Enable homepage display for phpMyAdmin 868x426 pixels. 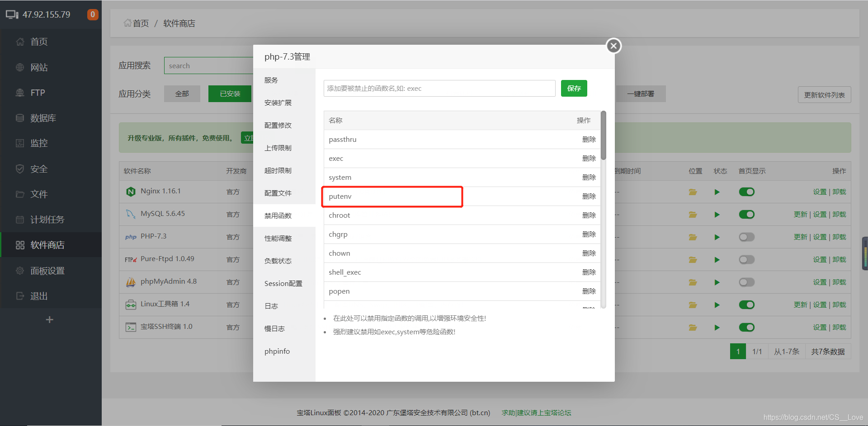(747, 282)
